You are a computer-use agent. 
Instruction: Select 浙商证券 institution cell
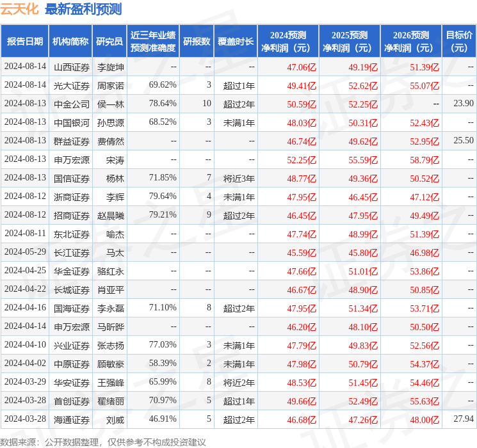point(72,197)
